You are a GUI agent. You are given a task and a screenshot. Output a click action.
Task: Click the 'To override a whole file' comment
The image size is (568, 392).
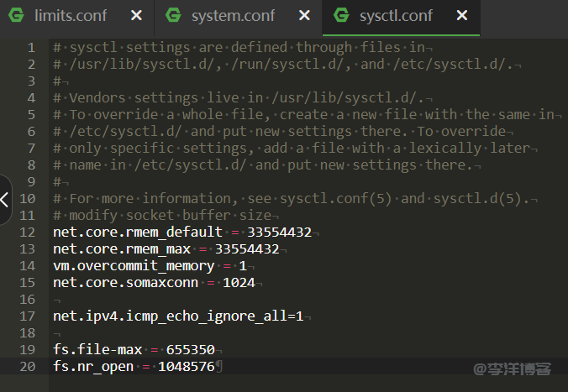pos(303,115)
